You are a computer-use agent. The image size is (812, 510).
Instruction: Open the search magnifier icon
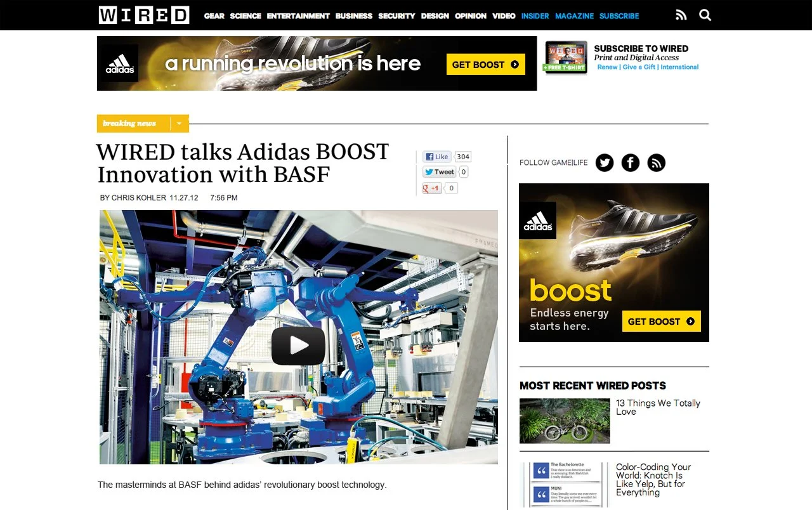(705, 15)
